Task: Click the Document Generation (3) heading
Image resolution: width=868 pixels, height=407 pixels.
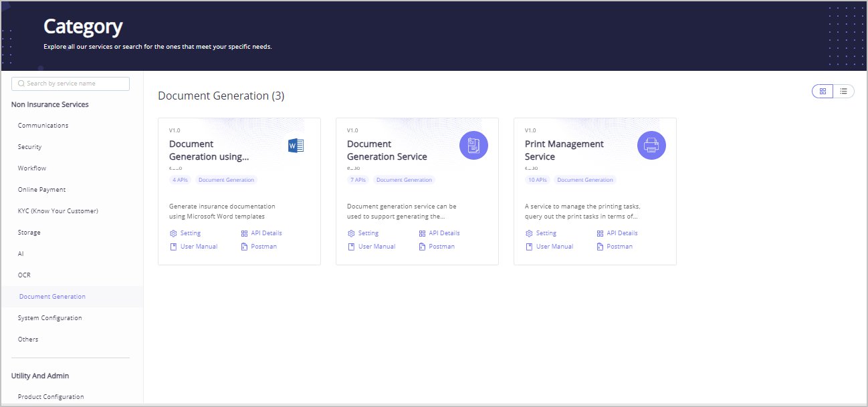Action: tap(221, 96)
